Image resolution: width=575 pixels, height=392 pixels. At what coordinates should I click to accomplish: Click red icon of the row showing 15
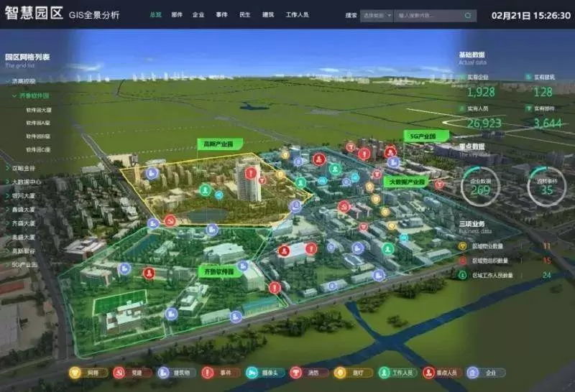[463, 261]
